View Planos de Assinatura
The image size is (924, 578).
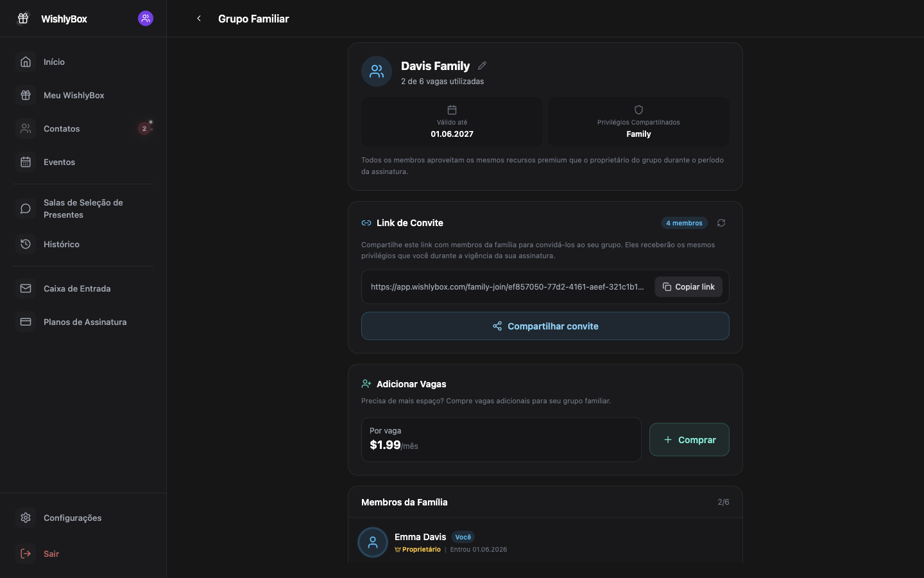(83, 322)
